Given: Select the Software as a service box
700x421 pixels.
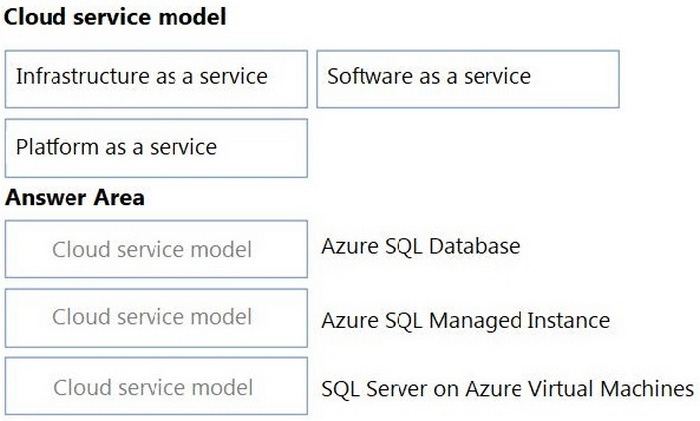Looking at the screenshot, I should [x=468, y=79].
